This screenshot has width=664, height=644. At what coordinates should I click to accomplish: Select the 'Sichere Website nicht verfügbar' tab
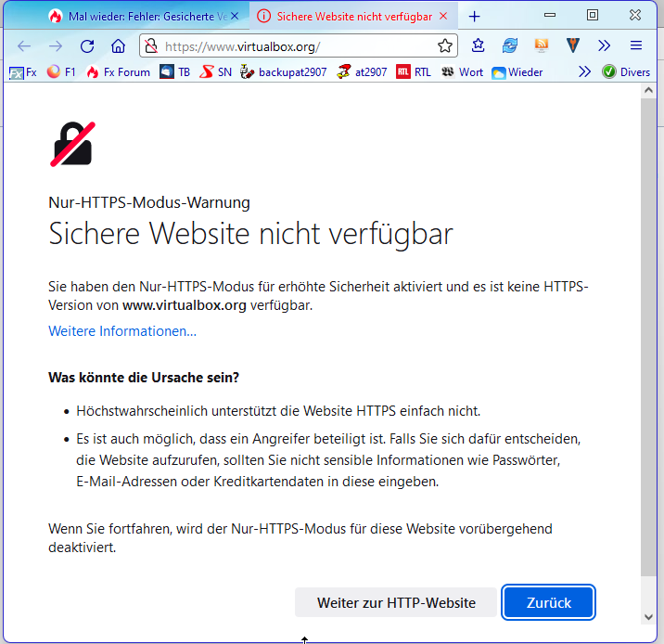[353, 17]
